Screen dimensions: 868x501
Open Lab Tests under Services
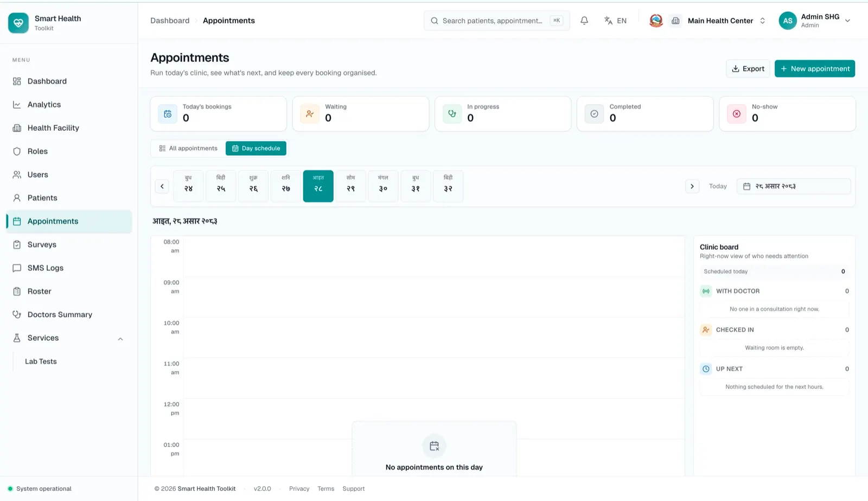click(x=41, y=362)
